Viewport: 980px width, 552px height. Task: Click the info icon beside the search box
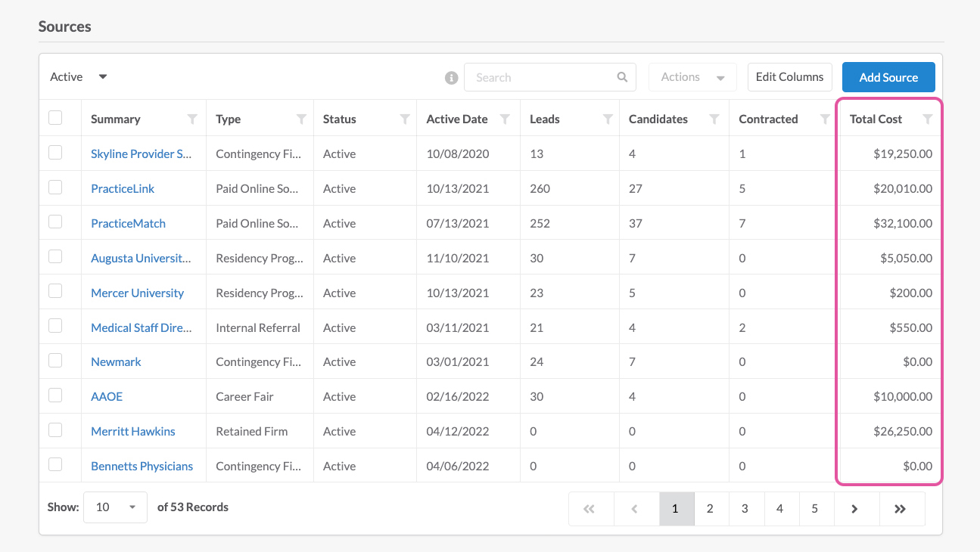[x=452, y=78]
